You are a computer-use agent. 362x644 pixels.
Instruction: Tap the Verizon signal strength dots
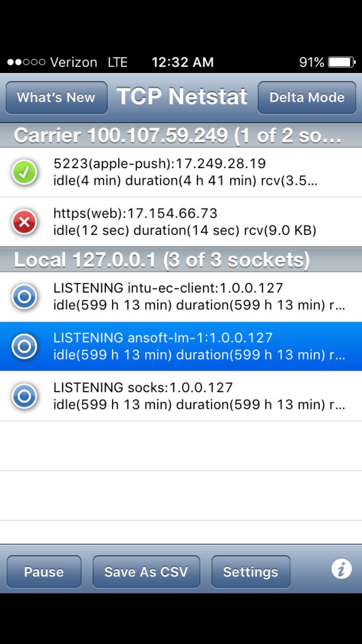point(27,62)
